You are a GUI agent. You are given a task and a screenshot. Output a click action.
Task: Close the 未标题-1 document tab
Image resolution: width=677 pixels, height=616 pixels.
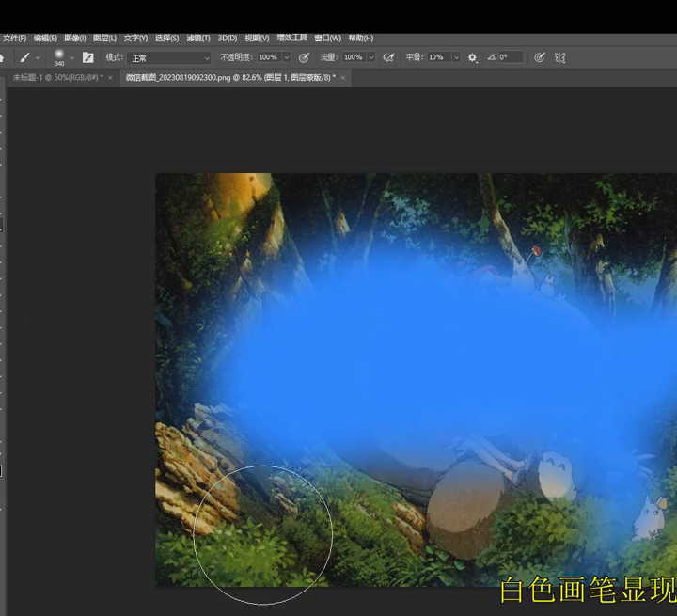(x=111, y=78)
